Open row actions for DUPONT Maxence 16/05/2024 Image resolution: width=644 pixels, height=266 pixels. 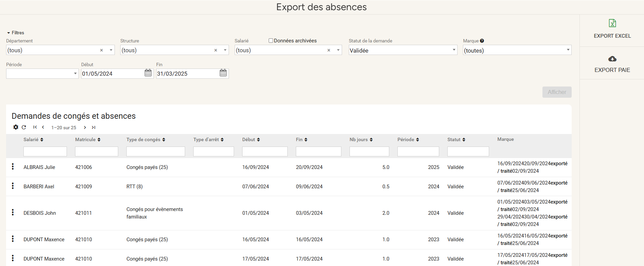tap(13, 239)
